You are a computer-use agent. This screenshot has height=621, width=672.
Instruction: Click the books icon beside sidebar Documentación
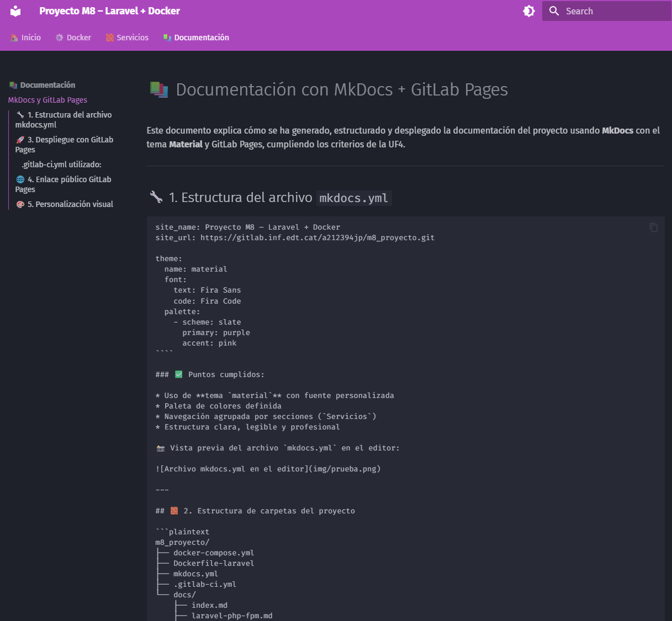tap(13, 85)
